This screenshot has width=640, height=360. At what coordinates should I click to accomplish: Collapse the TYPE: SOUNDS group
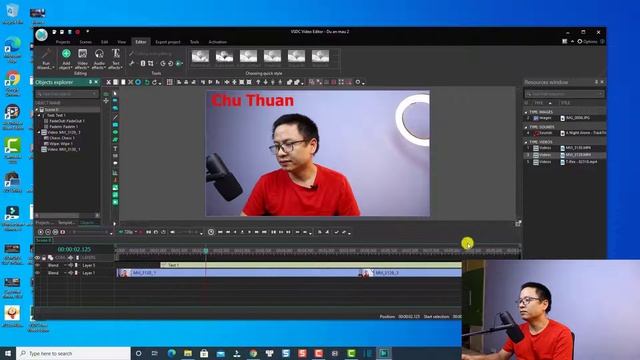click(526, 127)
